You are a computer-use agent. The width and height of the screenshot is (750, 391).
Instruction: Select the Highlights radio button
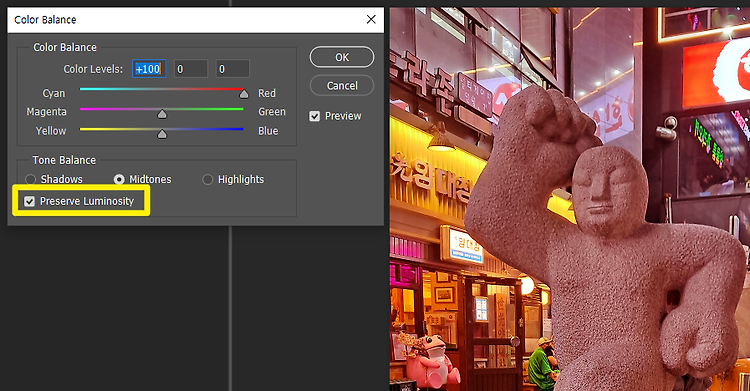(x=208, y=179)
